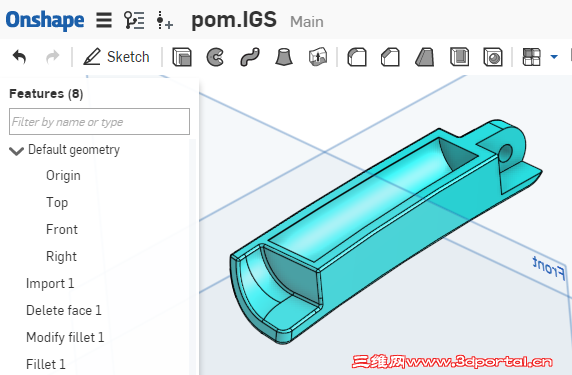Select the Right plane feature
This screenshot has width=572, height=375.
pyautogui.click(x=61, y=256)
